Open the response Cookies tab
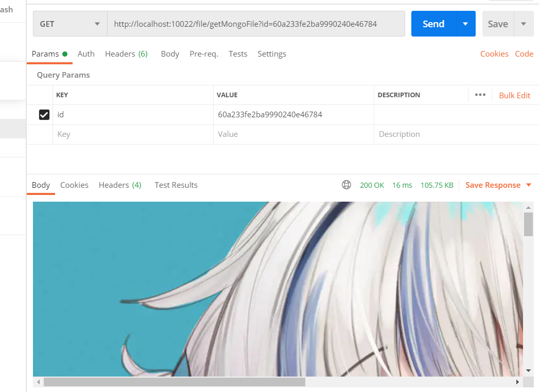This screenshot has height=392, width=539. (74, 185)
